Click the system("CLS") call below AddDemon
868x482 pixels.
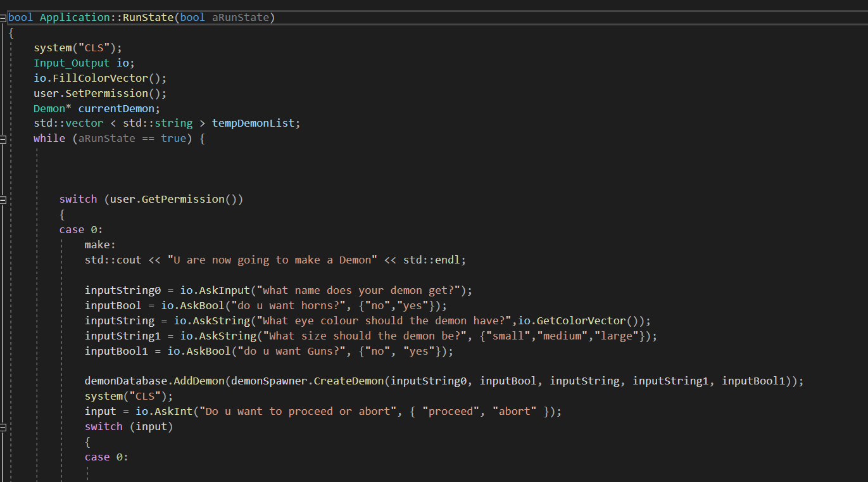[129, 396]
